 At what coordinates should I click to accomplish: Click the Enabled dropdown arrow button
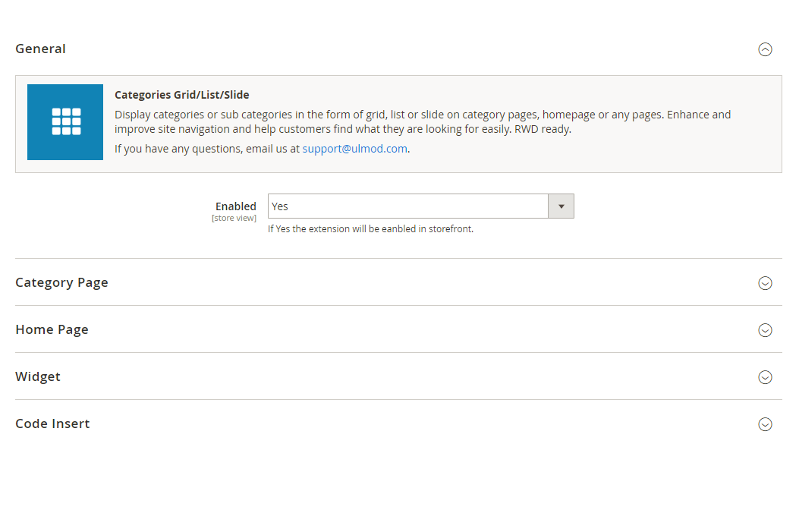click(x=561, y=206)
